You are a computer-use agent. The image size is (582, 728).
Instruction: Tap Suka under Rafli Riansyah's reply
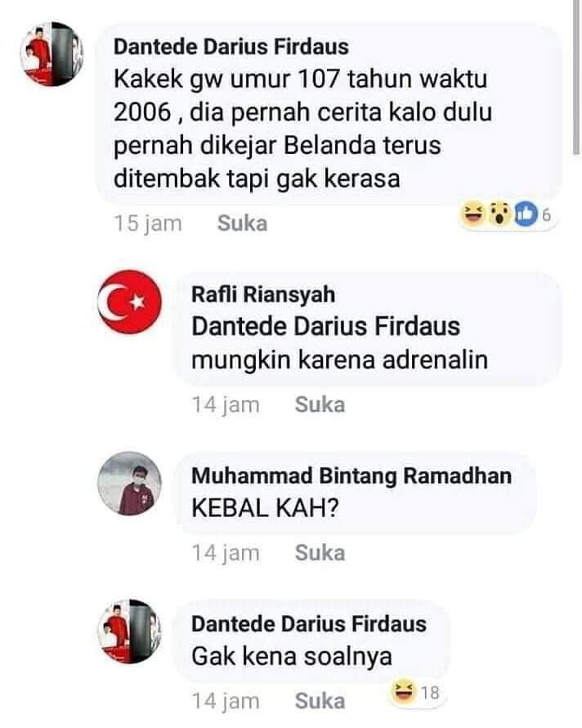point(320,404)
